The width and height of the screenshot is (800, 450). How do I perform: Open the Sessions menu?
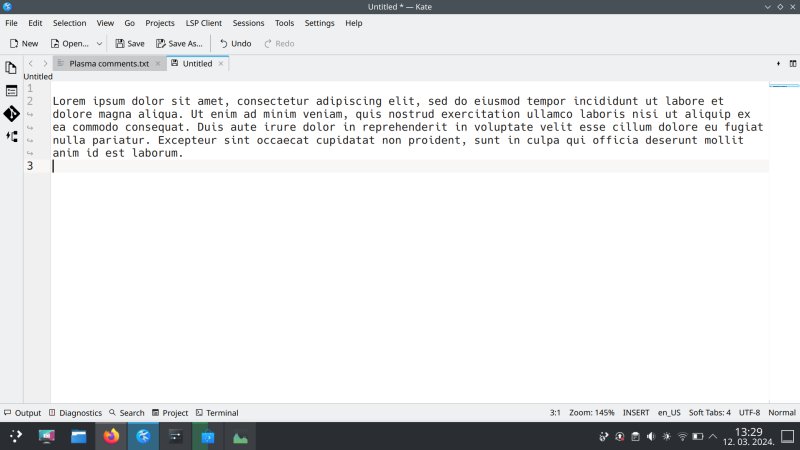point(248,23)
